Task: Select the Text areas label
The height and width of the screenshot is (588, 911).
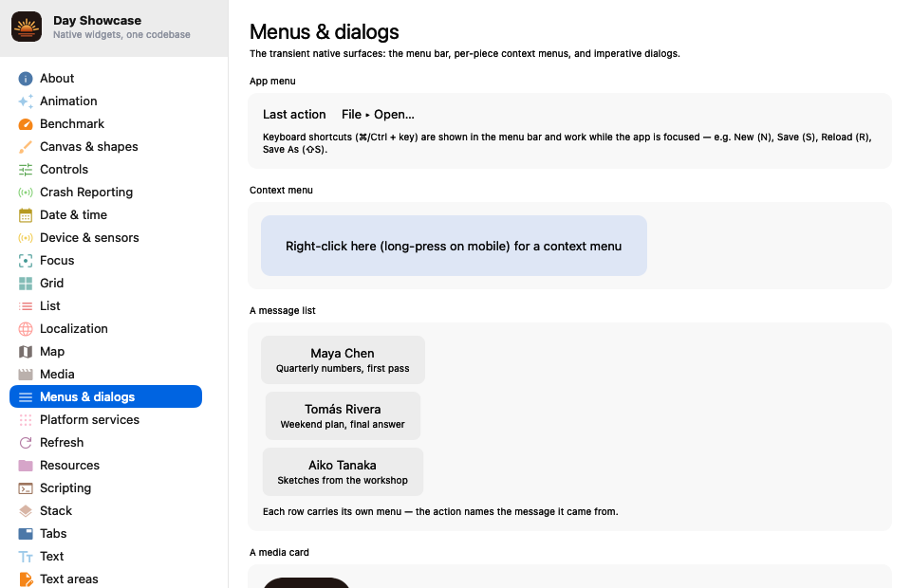Action: point(68,579)
